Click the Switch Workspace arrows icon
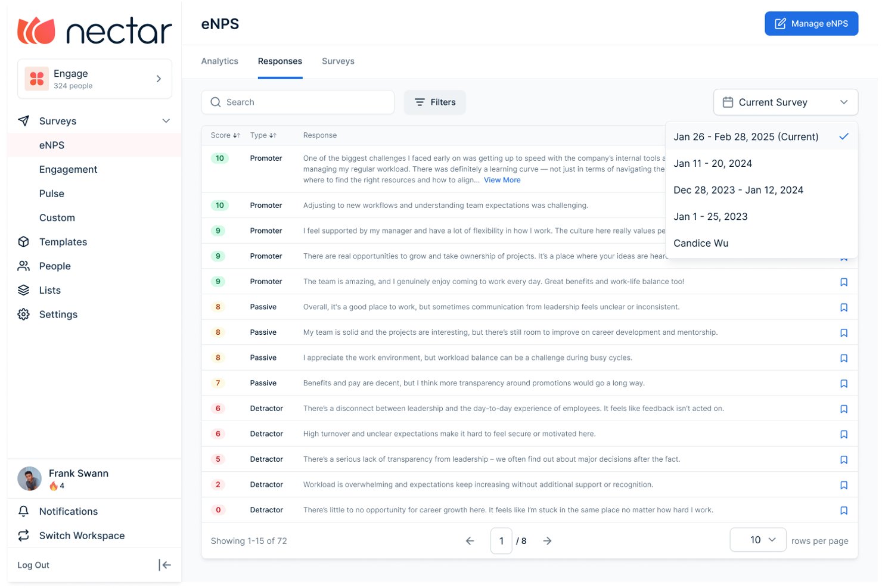This screenshot has height=588, width=882. pos(24,536)
